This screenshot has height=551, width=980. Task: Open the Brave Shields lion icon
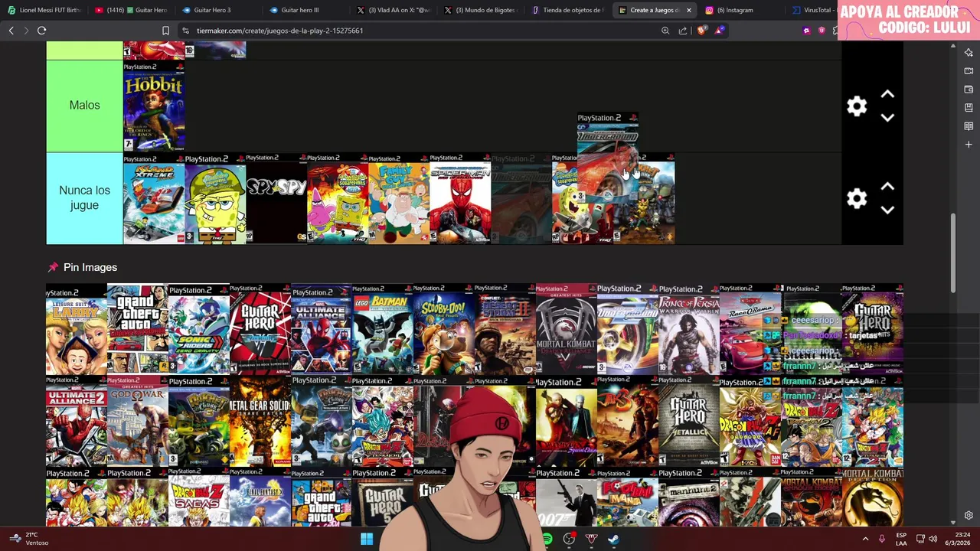702,31
